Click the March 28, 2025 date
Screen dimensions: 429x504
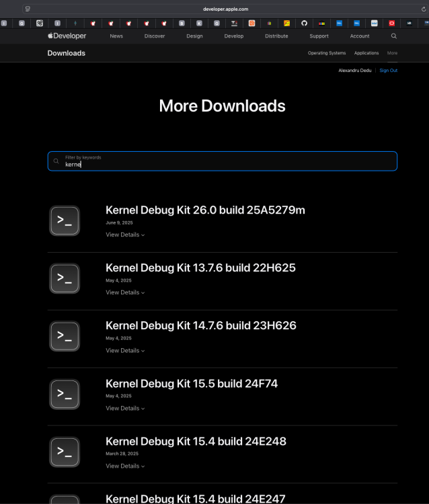[x=122, y=454]
